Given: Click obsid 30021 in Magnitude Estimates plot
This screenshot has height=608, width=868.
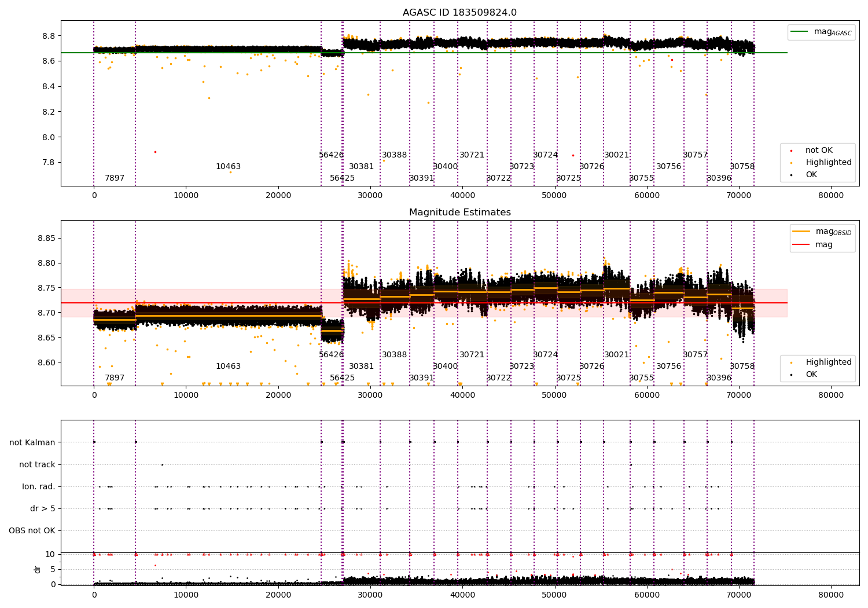Looking at the screenshot, I should point(616,354).
